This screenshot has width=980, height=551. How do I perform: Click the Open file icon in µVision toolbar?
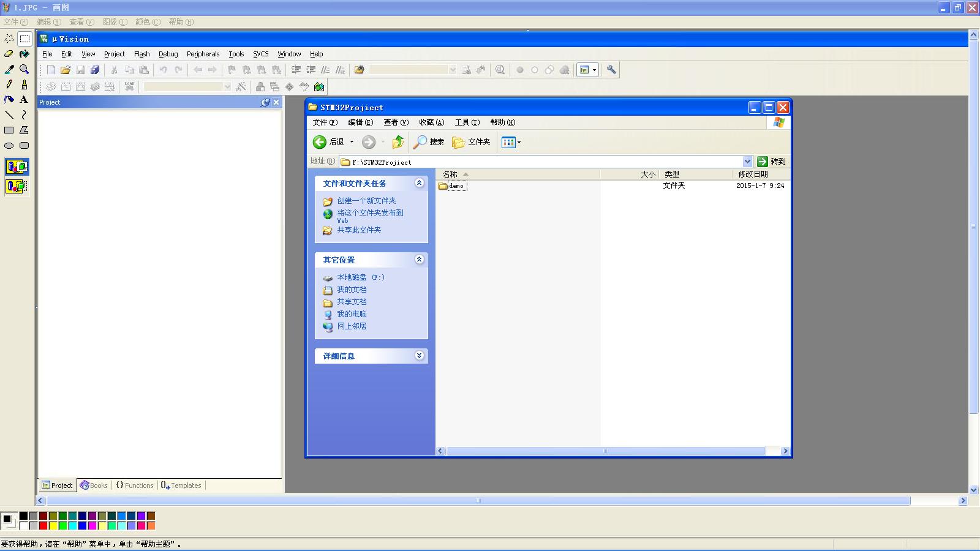[x=66, y=70]
